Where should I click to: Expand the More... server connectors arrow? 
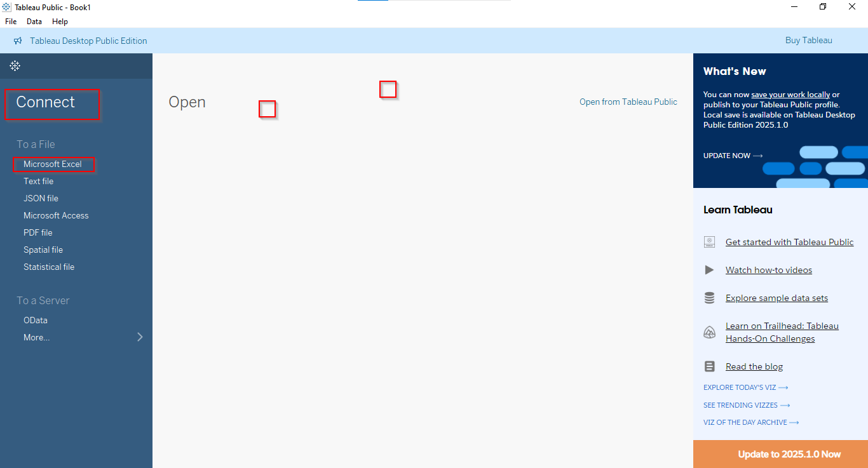pos(140,337)
